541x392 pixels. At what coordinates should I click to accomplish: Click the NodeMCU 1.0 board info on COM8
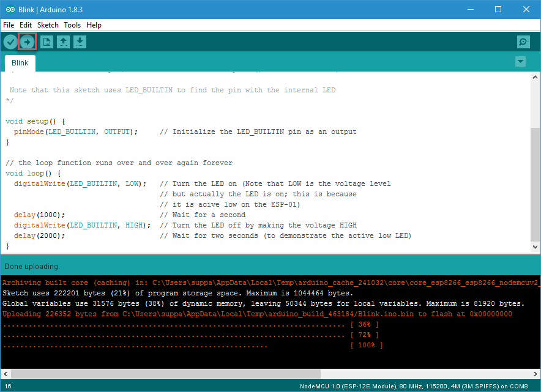[x=414, y=386]
